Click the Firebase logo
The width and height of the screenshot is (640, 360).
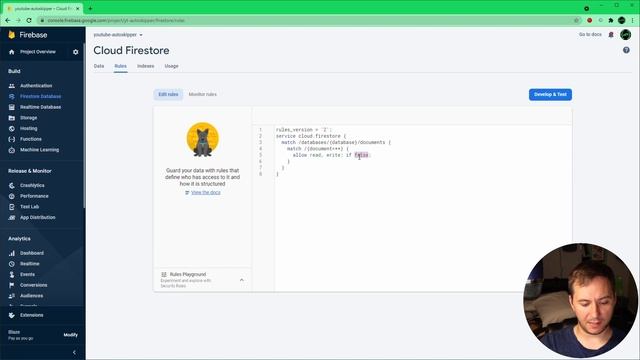[x=27, y=35]
